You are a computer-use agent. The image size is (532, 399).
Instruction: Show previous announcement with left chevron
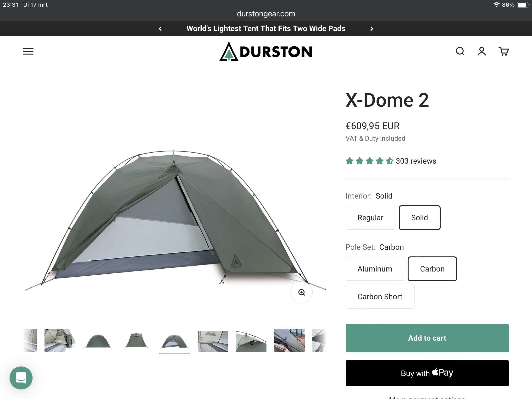(160, 29)
